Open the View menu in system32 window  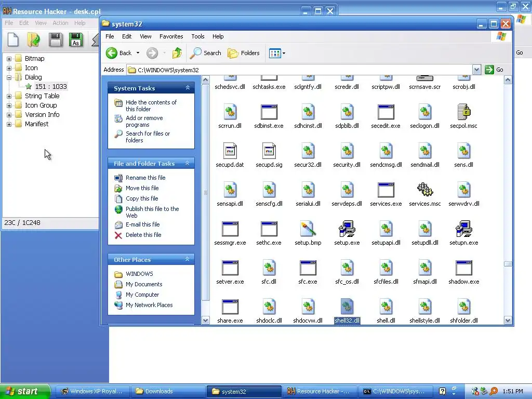click(x=145, y=36)
